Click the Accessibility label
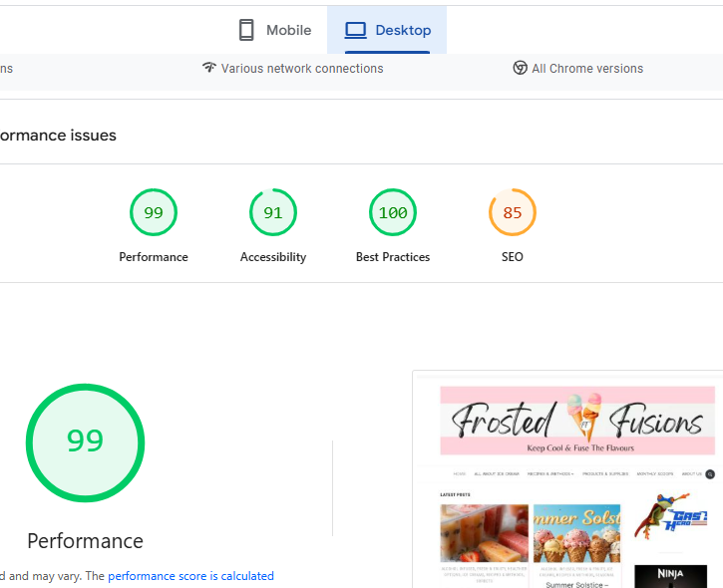 tap(273, 257)
